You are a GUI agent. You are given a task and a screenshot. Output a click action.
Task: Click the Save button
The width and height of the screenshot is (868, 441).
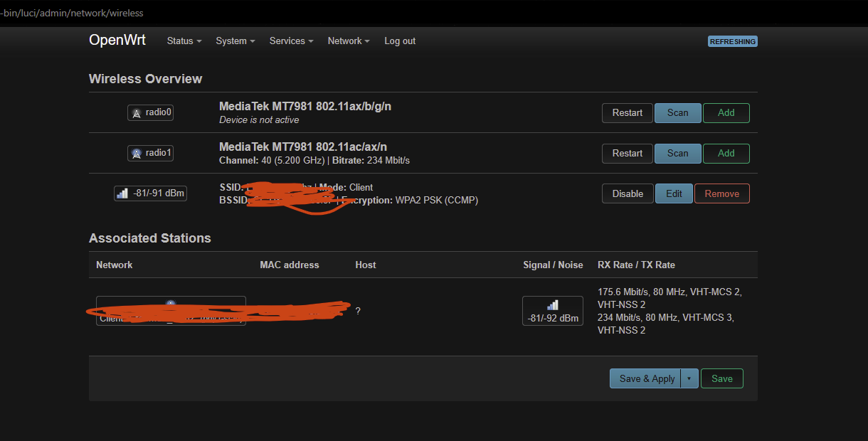pyautogui.click(x=722, y=378)
